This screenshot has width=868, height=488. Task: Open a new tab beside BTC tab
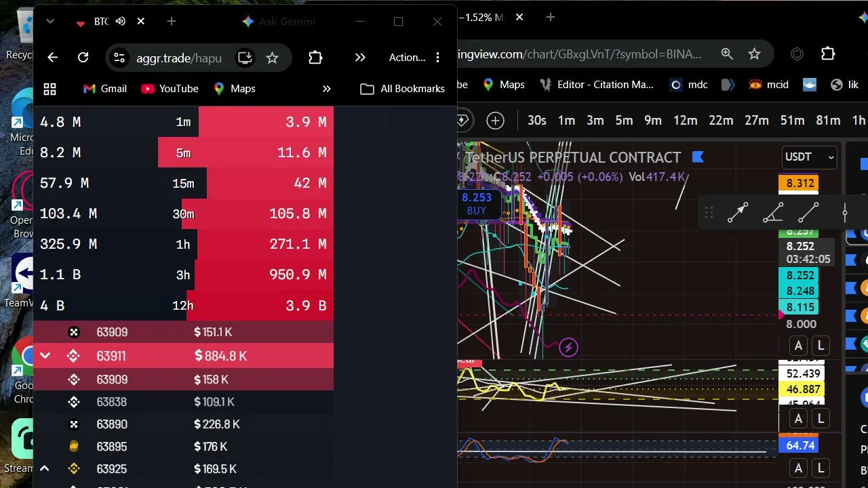(x=172, y=22)
